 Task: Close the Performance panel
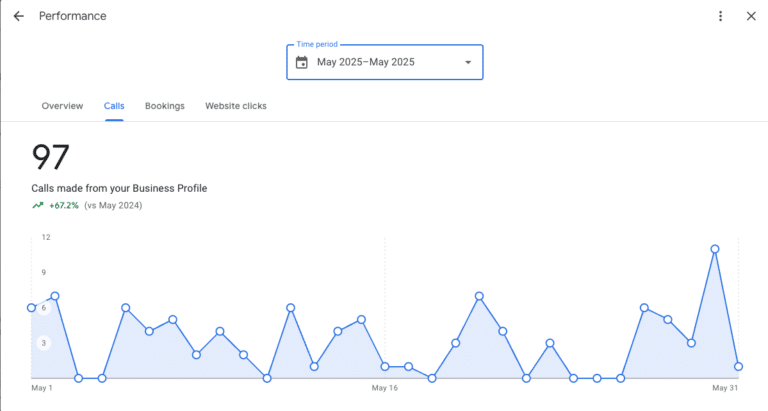(x=751, y=16)
